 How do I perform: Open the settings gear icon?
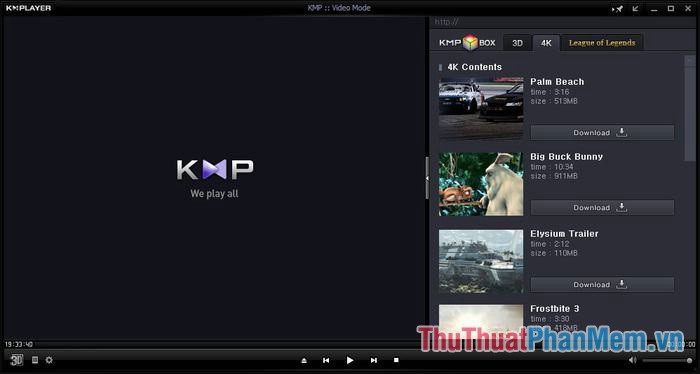(49, 360)
